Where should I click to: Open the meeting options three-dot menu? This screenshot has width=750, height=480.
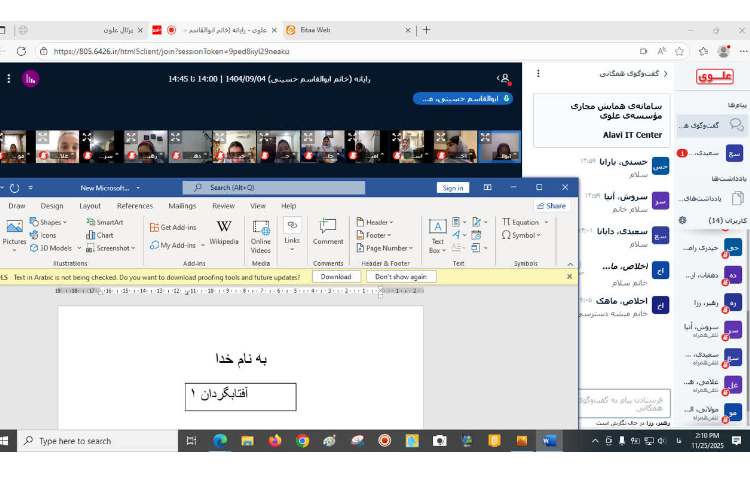[x=9, y=78]
